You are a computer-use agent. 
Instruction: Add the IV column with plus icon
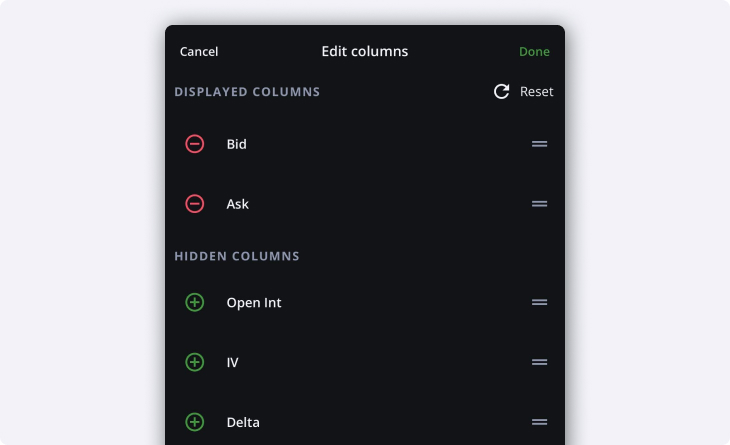(195, 362)
